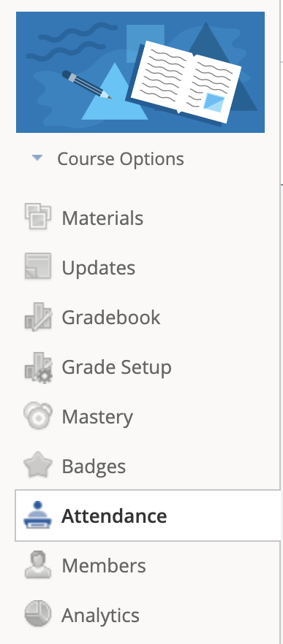Click the Analytics pie chart icon
This screenshot has width=283, height=644.
point(38,613)
